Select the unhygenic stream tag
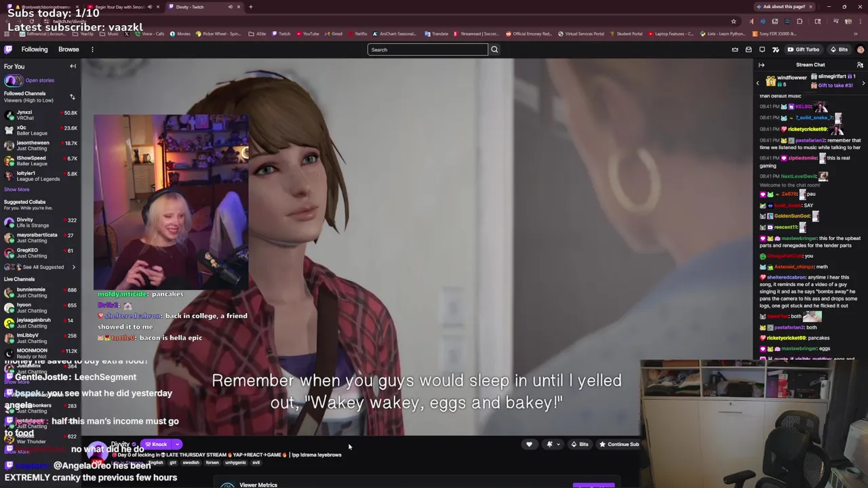Viewport: 868px width, 488px height. coord(235,463)
